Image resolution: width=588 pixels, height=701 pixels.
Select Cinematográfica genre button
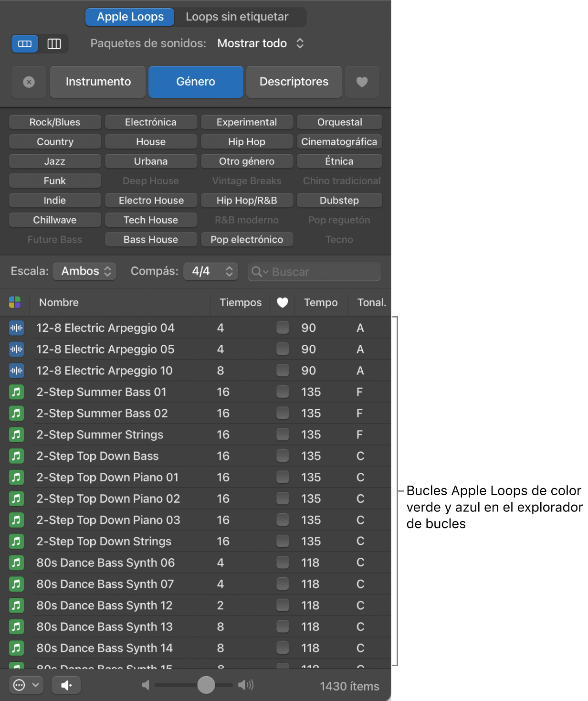339,142
